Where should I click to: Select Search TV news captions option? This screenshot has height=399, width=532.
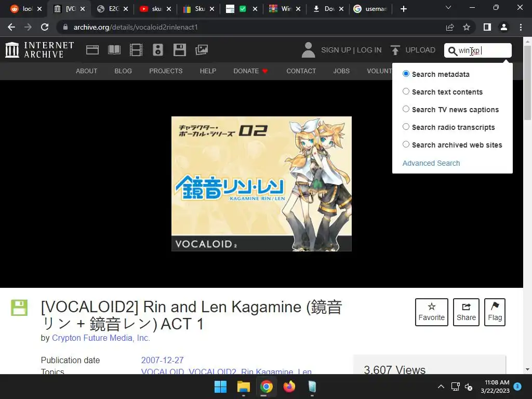(x=406, y=109)
